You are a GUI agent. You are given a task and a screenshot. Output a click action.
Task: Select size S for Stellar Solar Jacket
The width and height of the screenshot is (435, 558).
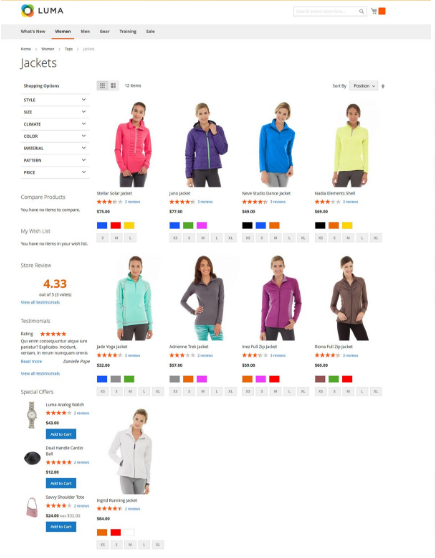click(x=103, y=238)
